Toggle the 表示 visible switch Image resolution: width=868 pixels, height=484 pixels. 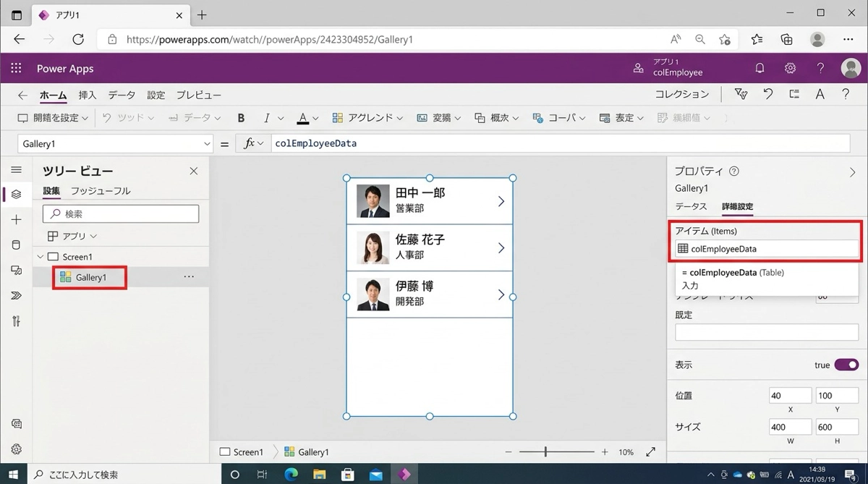846,365
